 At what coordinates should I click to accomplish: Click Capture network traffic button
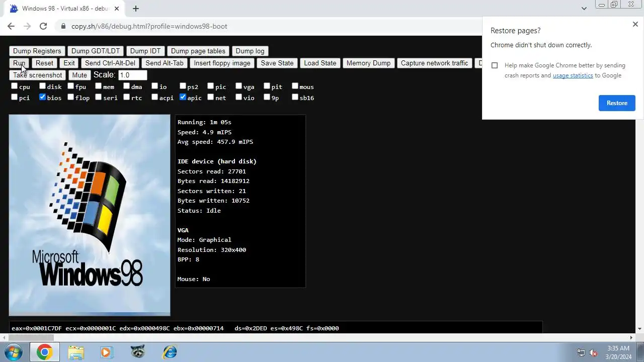pos(434,63)
